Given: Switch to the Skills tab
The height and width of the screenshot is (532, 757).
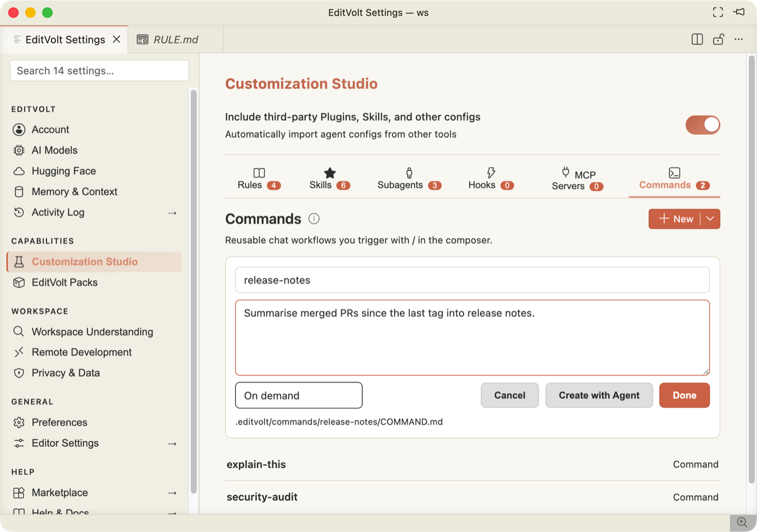Looking at the screenshot, I should tap(330, 179).
